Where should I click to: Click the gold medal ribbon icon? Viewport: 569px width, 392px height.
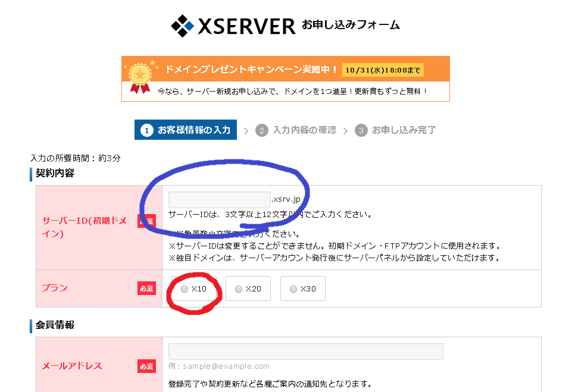tap(140, 78)
